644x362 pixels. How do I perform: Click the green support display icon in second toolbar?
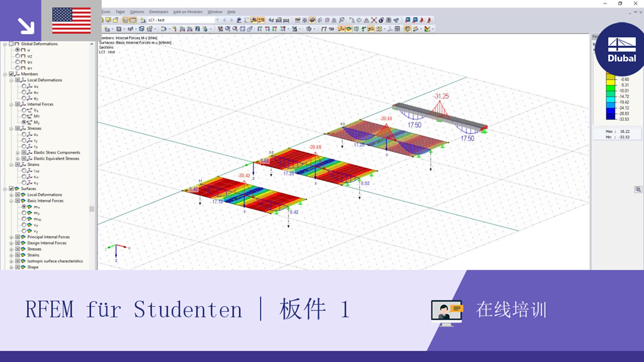[364, 29]
